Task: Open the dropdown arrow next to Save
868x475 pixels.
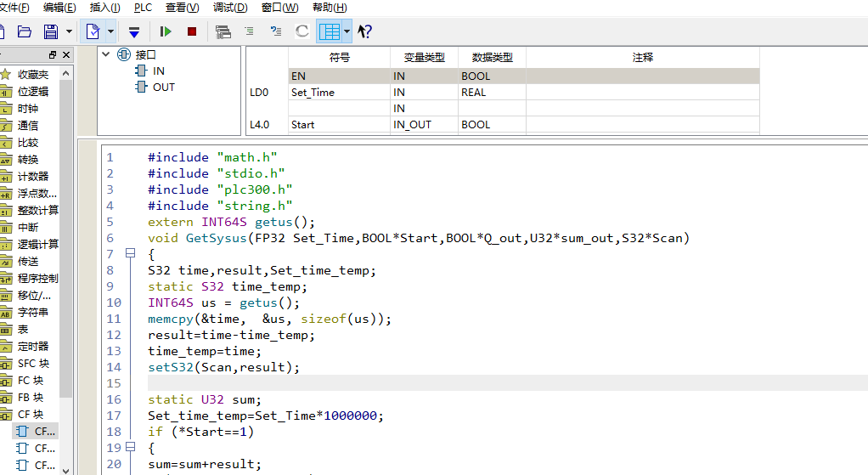Action: coord(69,31)
